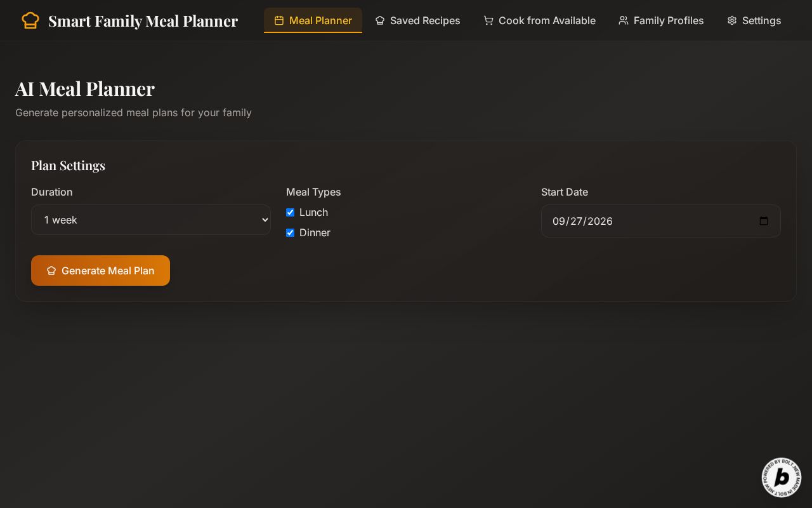Screen dimensions: 812x508
Task: Click the Bolt.new badge icon
Action: click(782, 478)
